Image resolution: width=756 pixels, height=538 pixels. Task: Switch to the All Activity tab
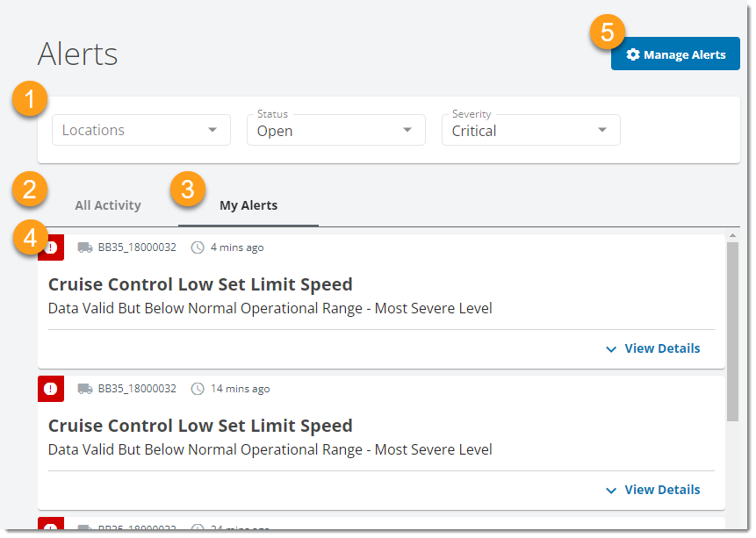[107, 204]
